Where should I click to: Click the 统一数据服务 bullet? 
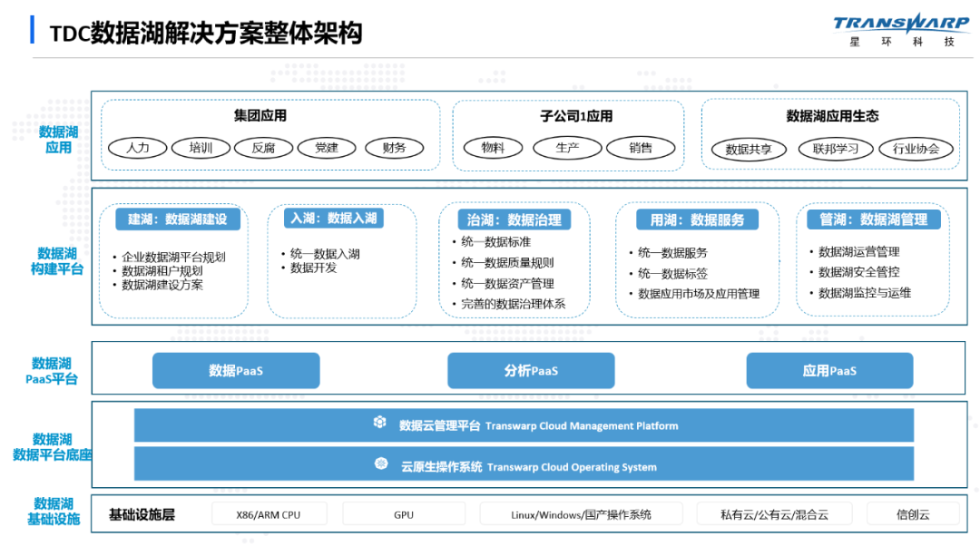tap(672, 252)
